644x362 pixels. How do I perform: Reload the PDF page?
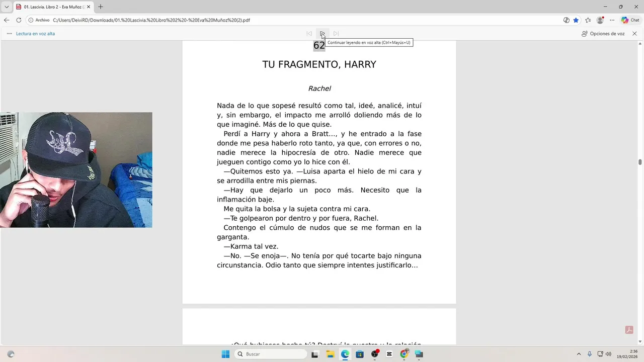click(x=19, y=20)
